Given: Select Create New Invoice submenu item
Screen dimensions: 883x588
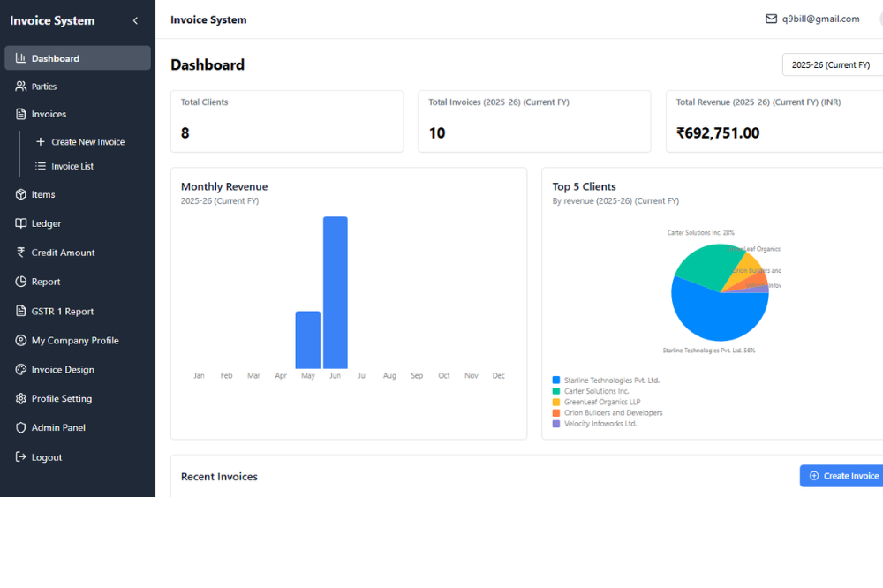Looking at the screenshot, I should [87, 142].
